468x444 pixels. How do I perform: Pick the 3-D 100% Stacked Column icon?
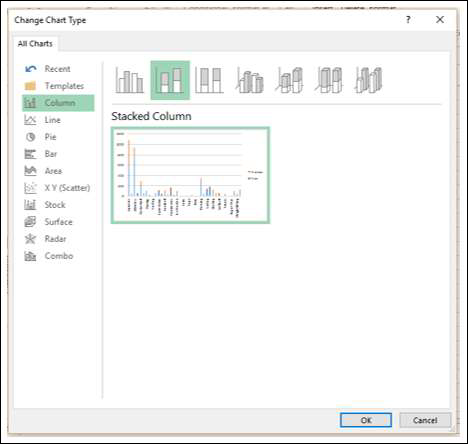[x=329, y=80]
